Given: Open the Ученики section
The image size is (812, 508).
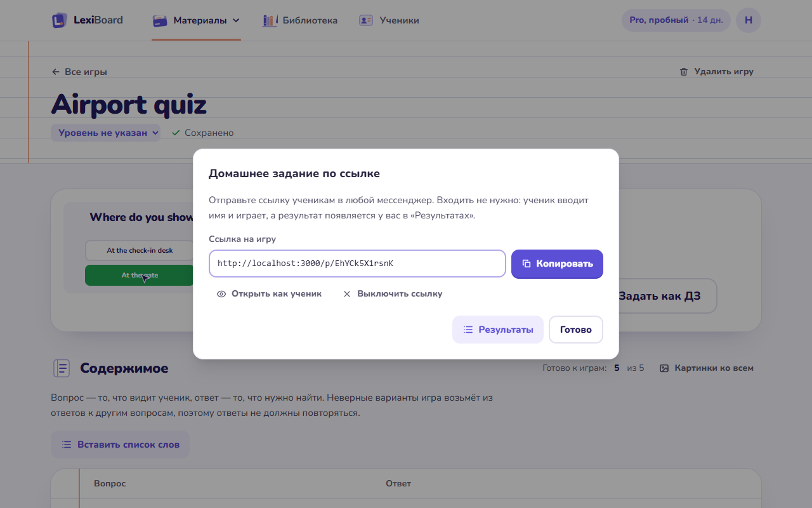Looking at the screenshot, I should pyautogui.click(x=389, y=20).
